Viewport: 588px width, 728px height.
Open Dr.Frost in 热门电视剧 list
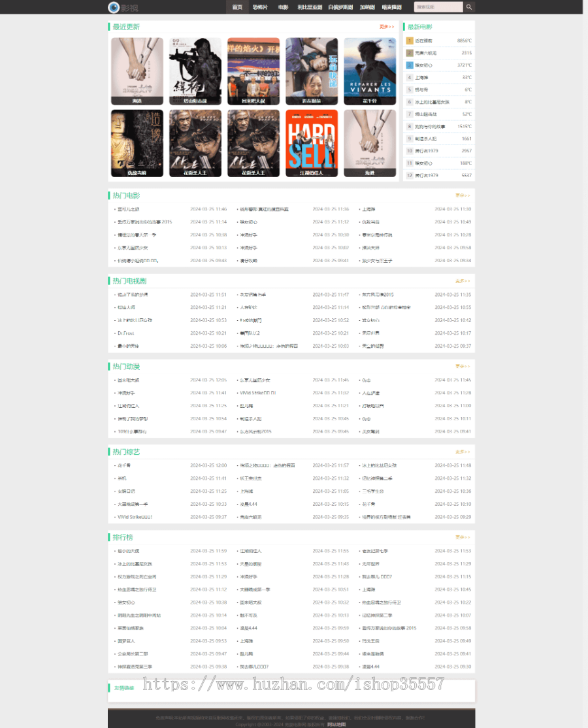coord(126,333)
